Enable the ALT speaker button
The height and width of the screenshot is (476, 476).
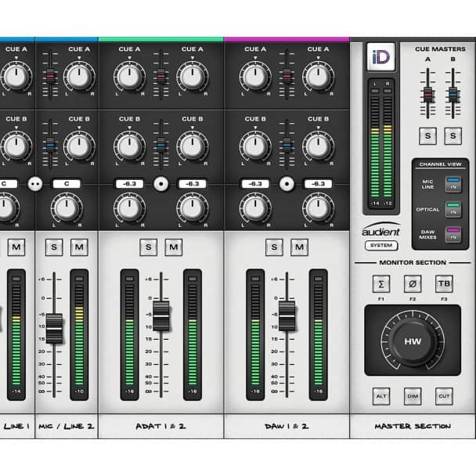[x=380, y=396]
